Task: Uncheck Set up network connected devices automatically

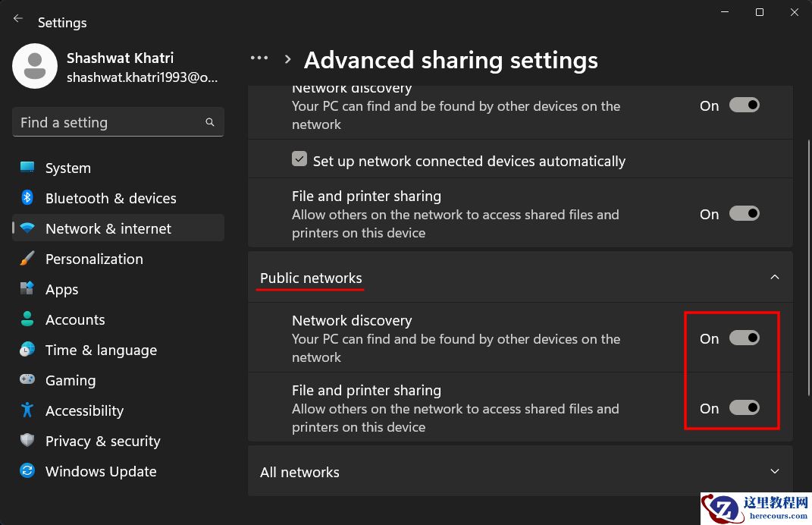Action: pyautogui.click(x=299, y=160)
